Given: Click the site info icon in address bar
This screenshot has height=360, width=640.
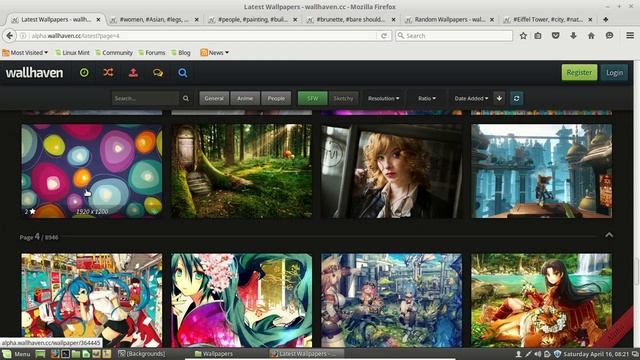Looking at the screenshot, I should tap(23, 36).
